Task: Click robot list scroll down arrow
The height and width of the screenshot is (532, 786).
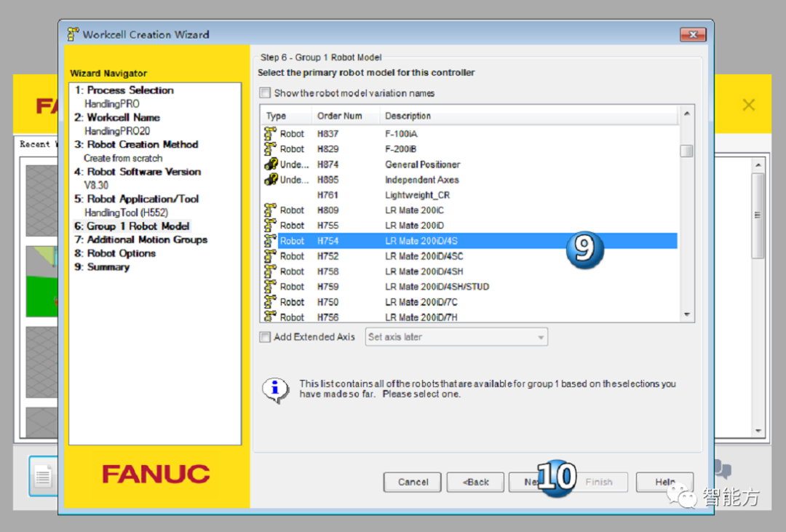Action: click(x=687, y=314)
